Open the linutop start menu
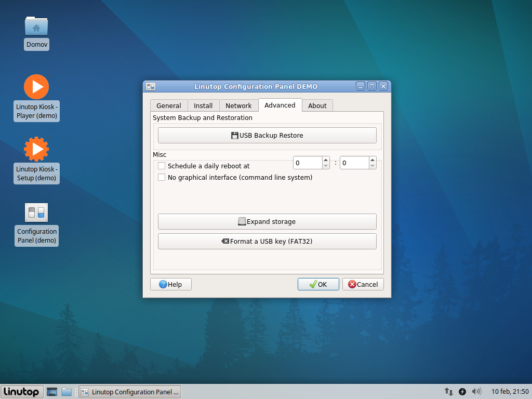532x399 pixels. (22, 392)
